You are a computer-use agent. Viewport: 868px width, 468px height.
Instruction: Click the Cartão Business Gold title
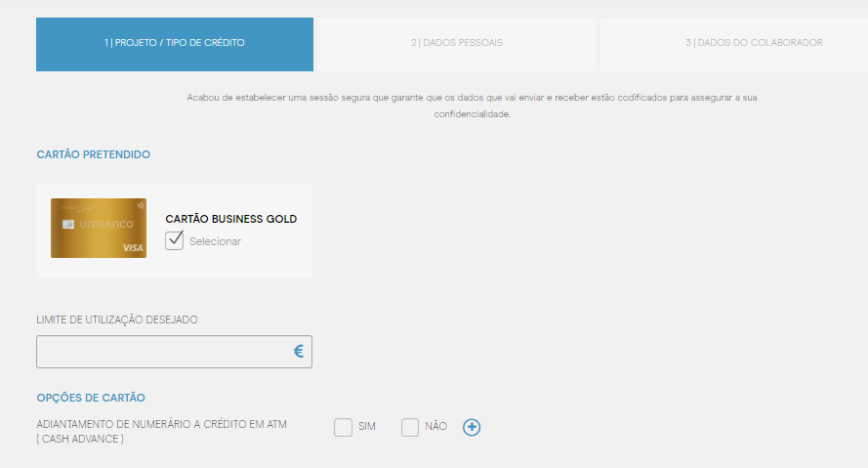click(231, 219)
